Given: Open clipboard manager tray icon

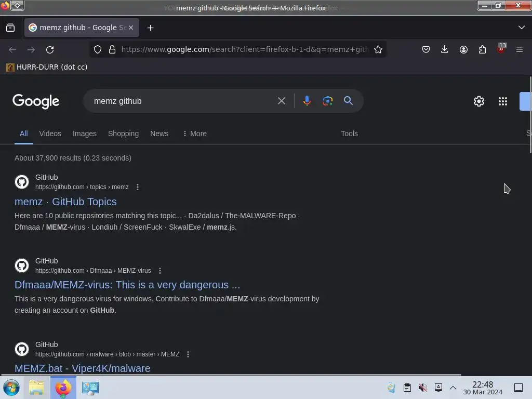Looking at the screenshot, I should click(407, 388).
